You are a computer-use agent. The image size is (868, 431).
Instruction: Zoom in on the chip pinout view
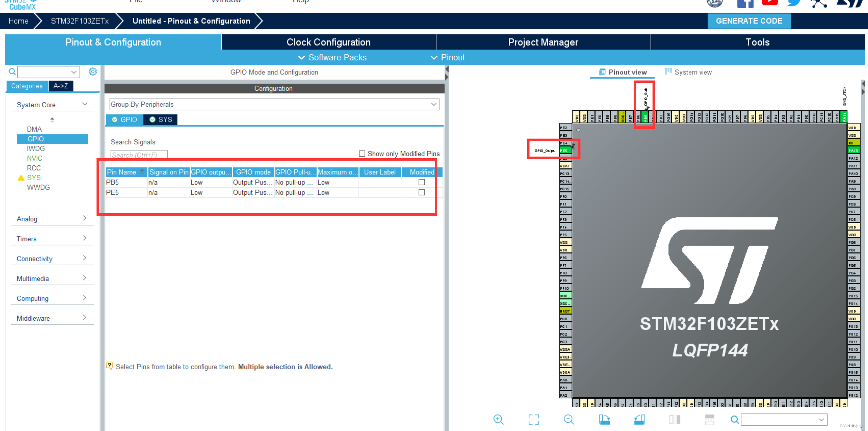tap(498, 419)
